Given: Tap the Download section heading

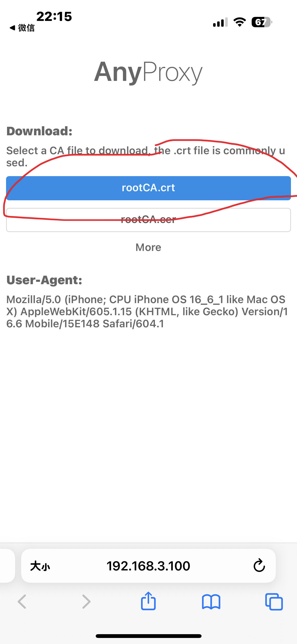Looking at the screenshot, I should coord(40,131).
